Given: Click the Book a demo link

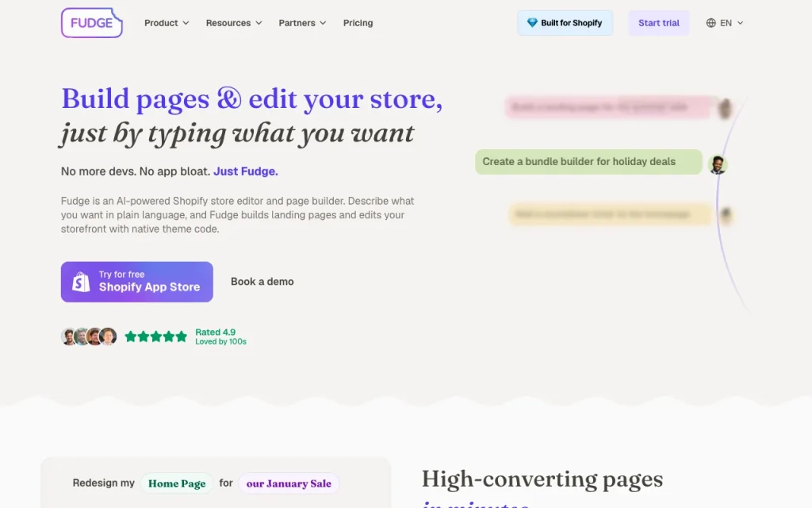Looking at the screenshot, I should (262, 282).
